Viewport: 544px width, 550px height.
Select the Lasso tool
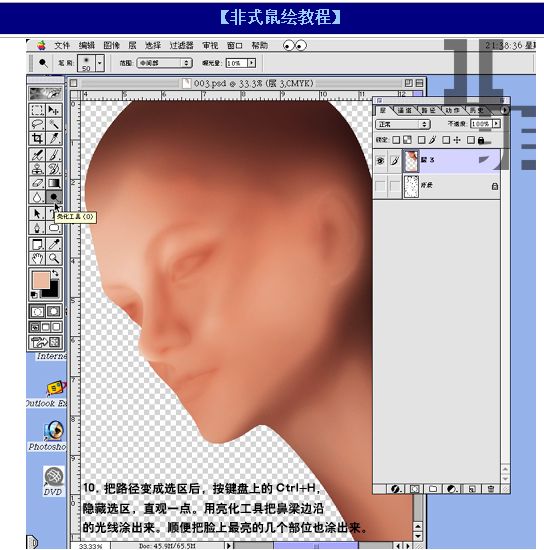pyautogui.click(x=37, y=124)
